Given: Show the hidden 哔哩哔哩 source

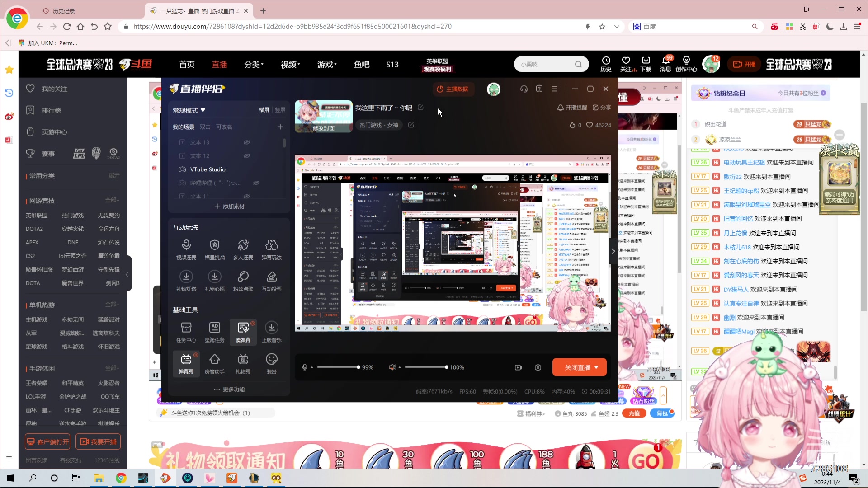Looking at the screenshot, I should 257,183.
